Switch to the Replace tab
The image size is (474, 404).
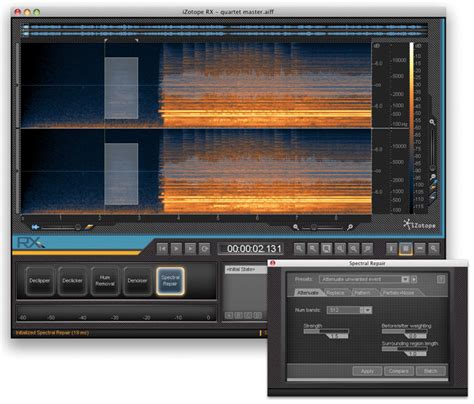(335, 292)
